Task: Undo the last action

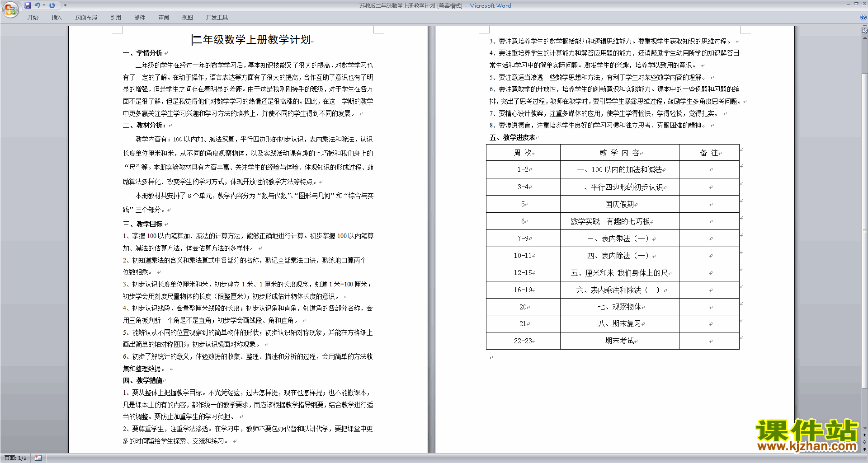Action: click(38, 5)
